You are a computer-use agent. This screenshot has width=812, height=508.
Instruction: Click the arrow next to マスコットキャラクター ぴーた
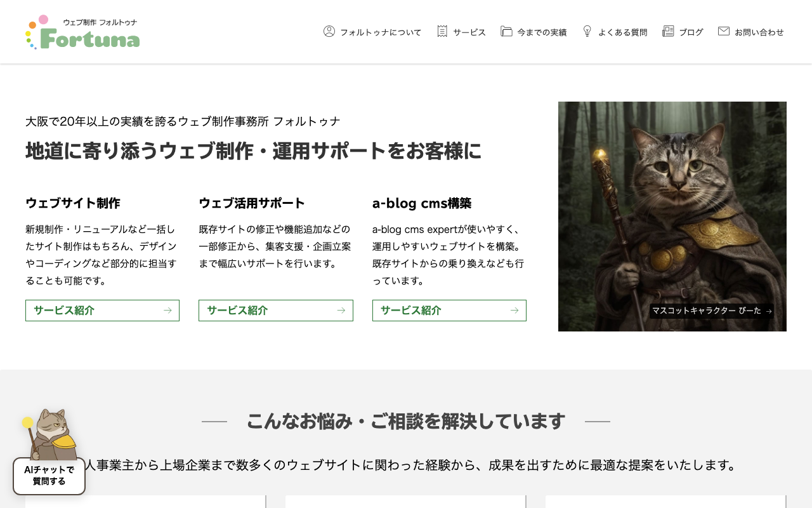click(769, 311)
